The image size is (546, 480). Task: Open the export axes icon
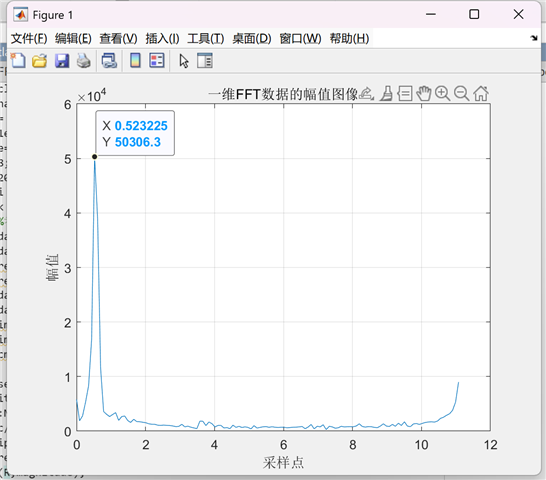[367, 93]
